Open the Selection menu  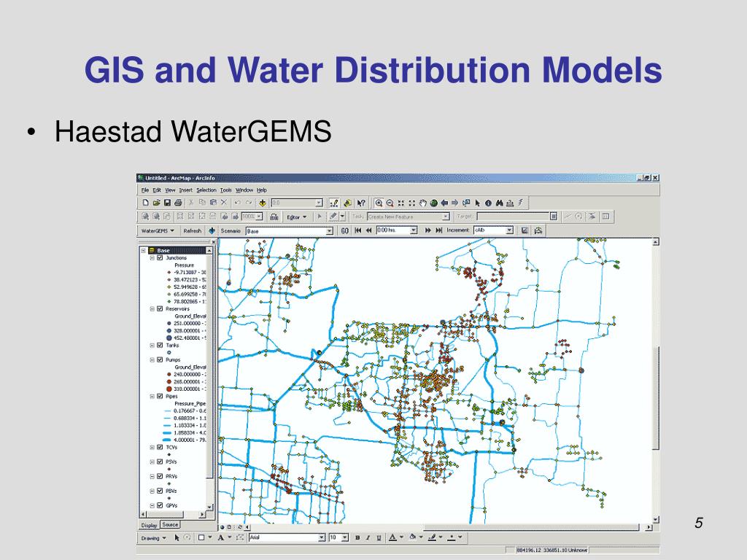pyautogui.click(x=206, y=190)
